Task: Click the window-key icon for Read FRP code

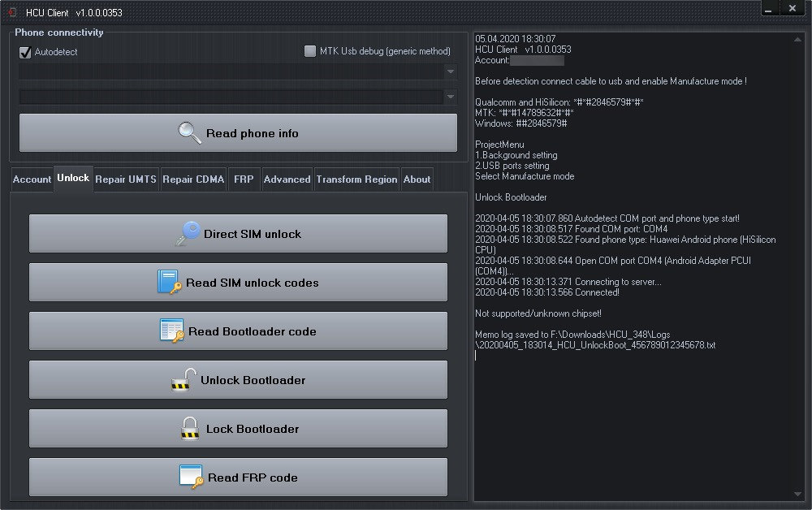Action: click(191, 477)
